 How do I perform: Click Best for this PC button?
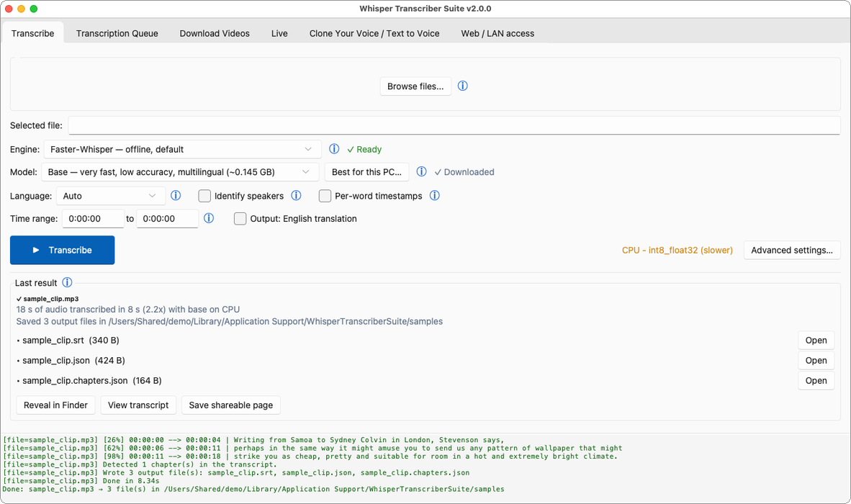(x=367, y=172)
